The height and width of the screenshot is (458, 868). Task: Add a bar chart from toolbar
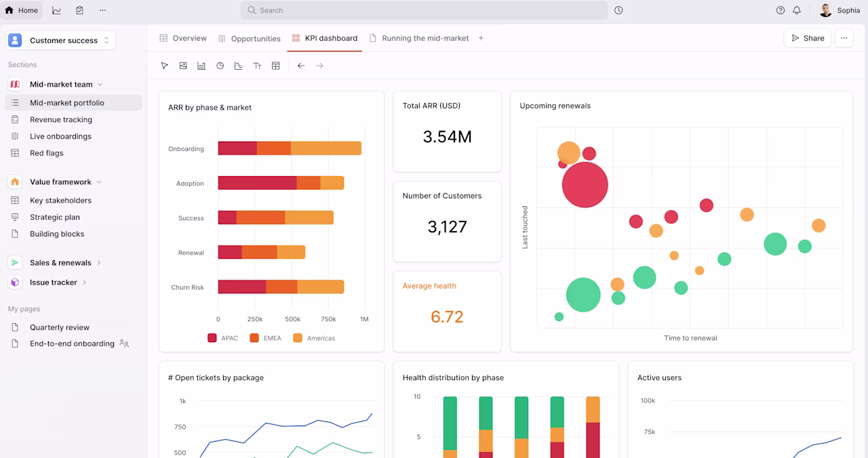(201, 66)
